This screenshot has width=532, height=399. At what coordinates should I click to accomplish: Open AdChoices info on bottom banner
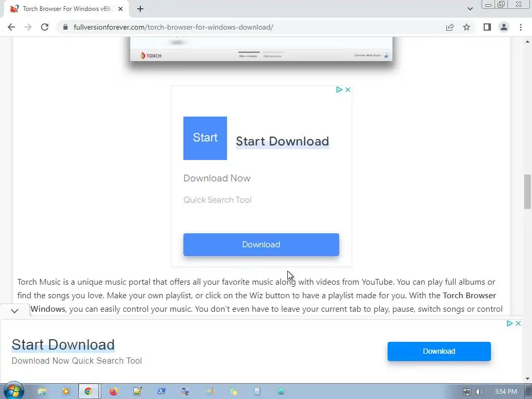(509, 323)
